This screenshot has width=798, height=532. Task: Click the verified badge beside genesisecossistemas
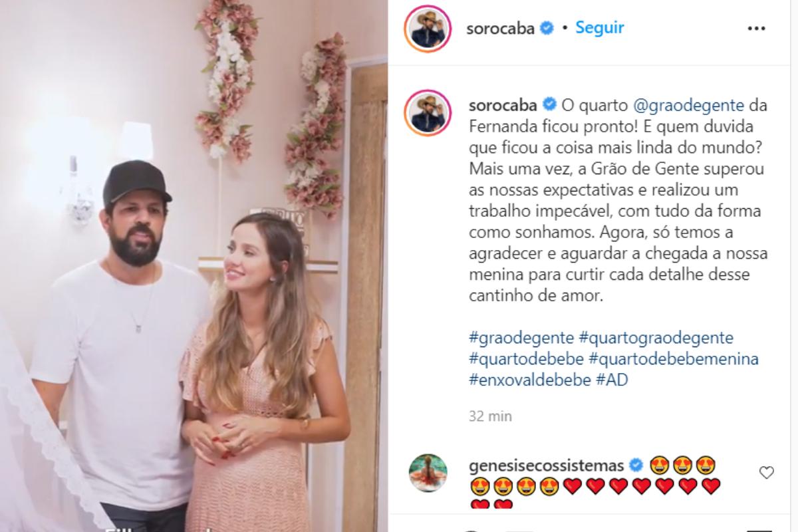pyautogui.click(x=634, y=464)
